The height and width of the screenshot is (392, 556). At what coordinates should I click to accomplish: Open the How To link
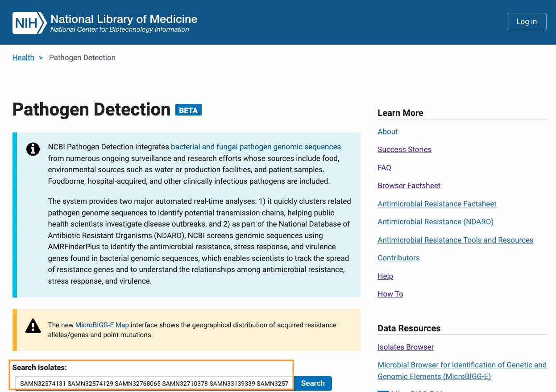pos(390,294)
